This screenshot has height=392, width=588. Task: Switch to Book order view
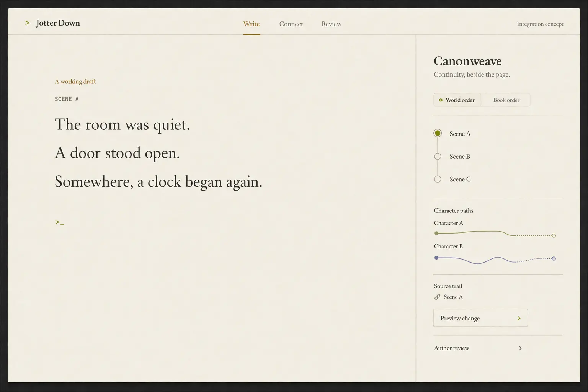point(506,100)
